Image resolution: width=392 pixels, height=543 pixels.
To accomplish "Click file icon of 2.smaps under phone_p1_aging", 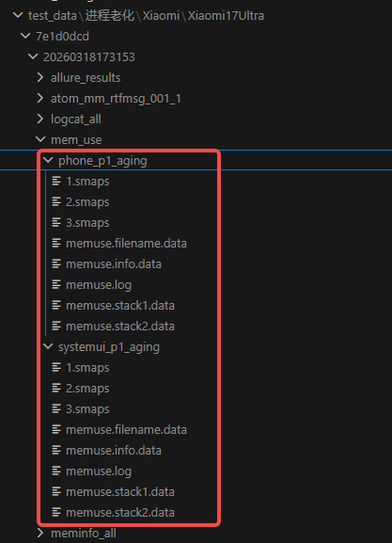I will pos(56,201).
